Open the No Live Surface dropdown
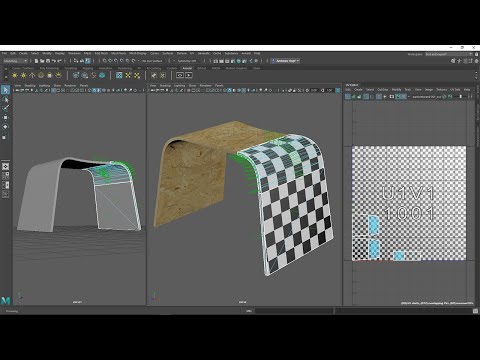The width and height of the screenshot is (480, 360). 153,61
